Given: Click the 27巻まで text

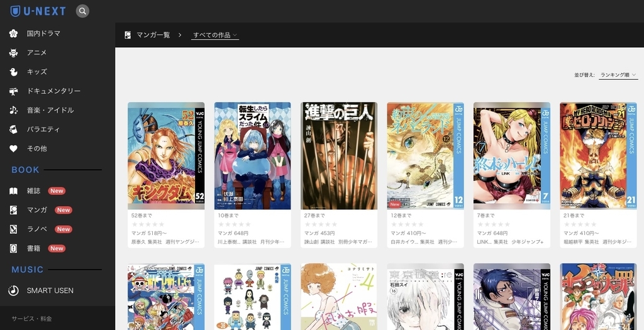Looking at the screenshot, I should (314, 216).
